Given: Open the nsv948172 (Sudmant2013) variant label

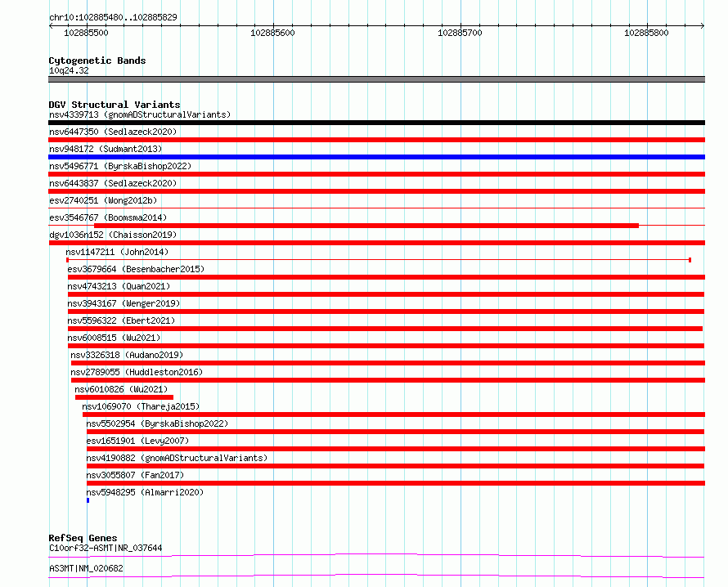Looking at the screenshot, I should [x=106, y=149].
